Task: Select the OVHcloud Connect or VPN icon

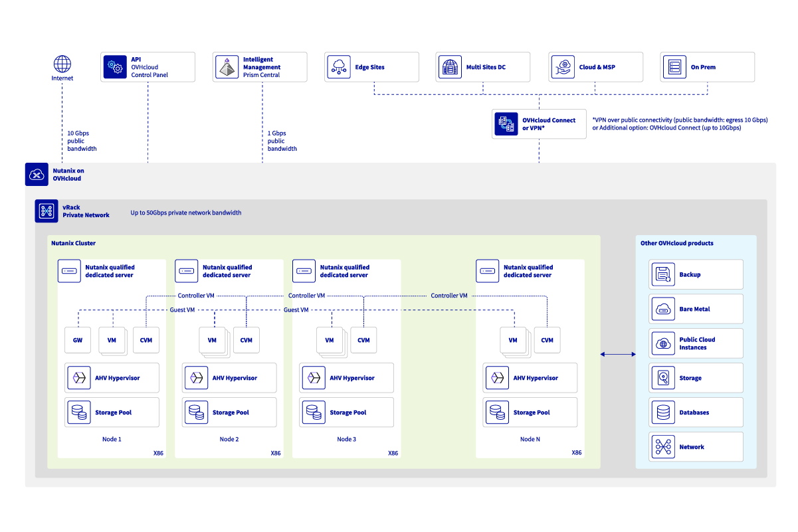Action: 507,124
